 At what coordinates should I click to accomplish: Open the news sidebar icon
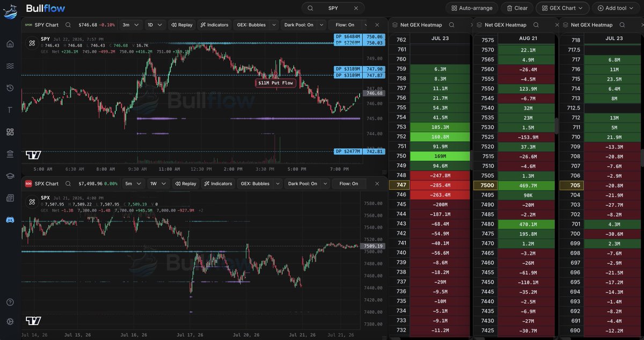click(10, 198)
